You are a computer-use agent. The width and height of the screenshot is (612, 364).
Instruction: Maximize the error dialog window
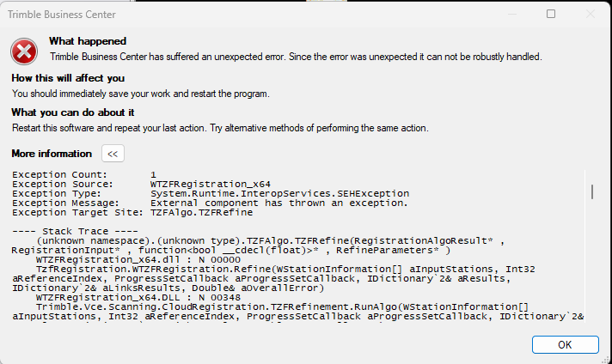coord(551,15)
